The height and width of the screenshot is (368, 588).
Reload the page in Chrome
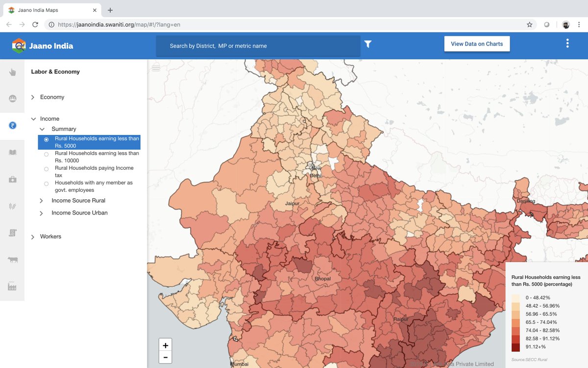coord(35,24)
